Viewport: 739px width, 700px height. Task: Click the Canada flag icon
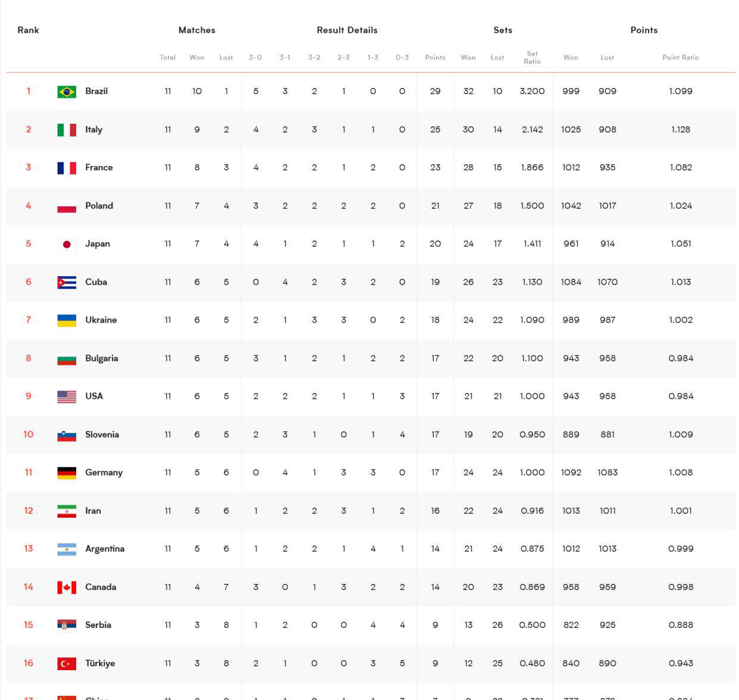tap(67, 587)
